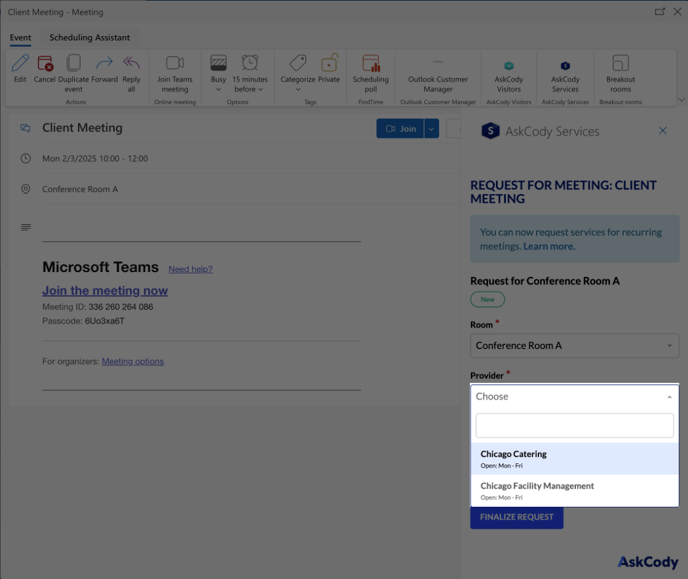
Task: Click the Edit pencil icon
Action: click(20, 64)
